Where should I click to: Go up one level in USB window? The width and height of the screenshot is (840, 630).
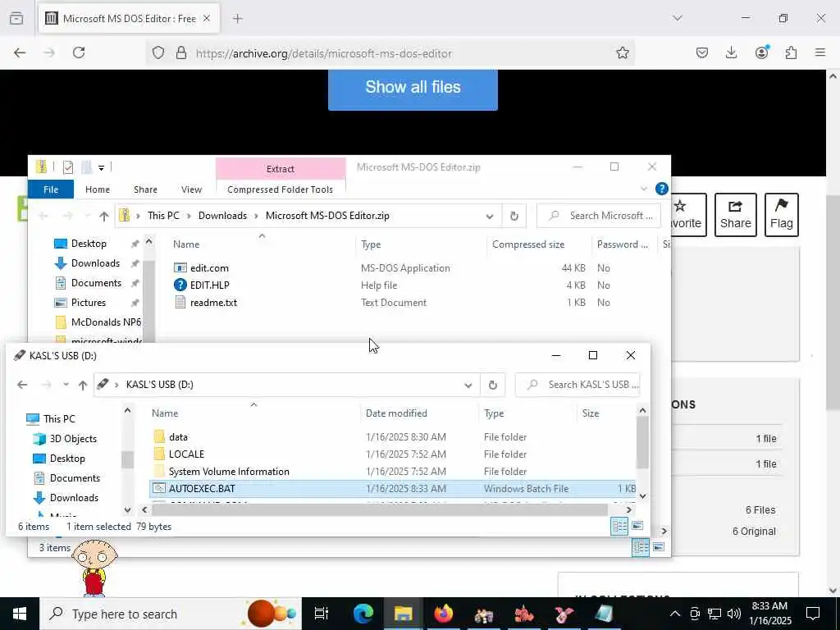83,385
